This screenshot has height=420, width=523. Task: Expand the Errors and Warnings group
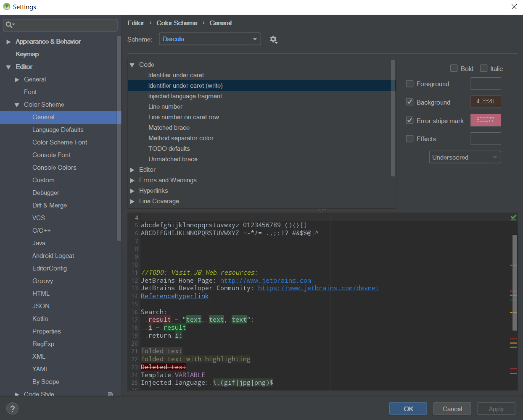pyautogui.click(x=132, y=180)
